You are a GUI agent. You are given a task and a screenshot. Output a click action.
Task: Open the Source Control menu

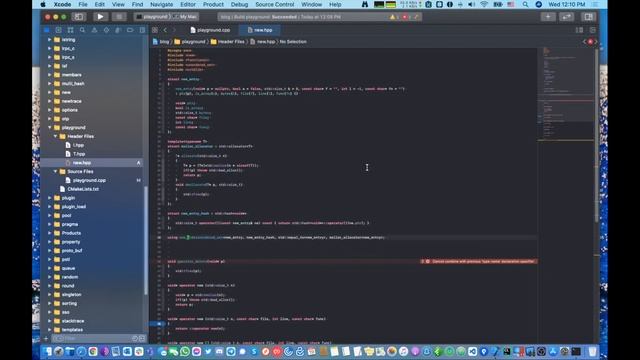pyautogui.click(x=274, y=4)
